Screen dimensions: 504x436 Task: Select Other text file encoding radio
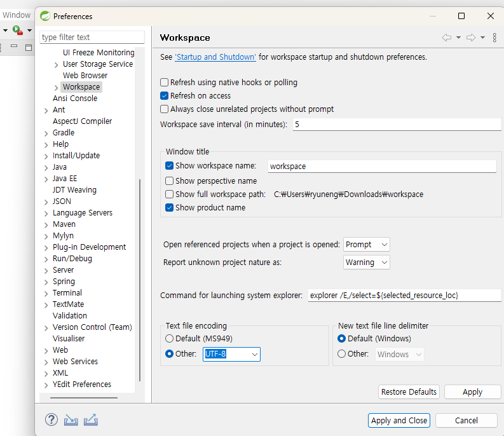pyautogui.click(x=169, y=353)
